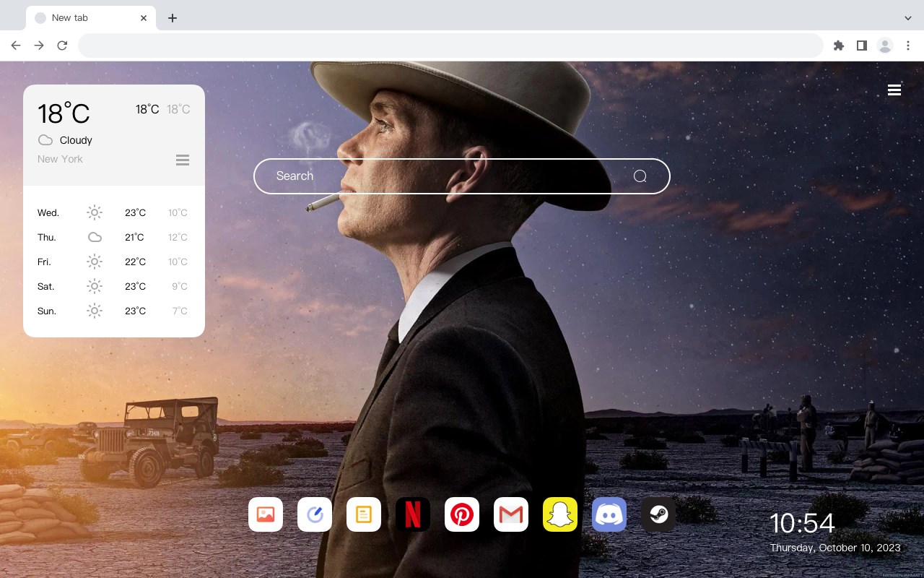Screen dimensions: 924x578
Task: Open the blue to-do checkmark shortcut
Action: click(315, 514)
